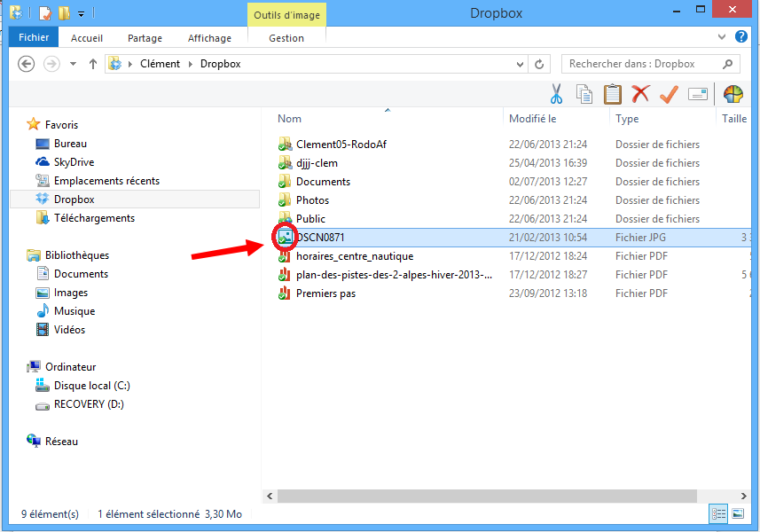This screenshot has height=532, width=760.
Task: Click the New folder quick access icon
Action: (64, 12)
